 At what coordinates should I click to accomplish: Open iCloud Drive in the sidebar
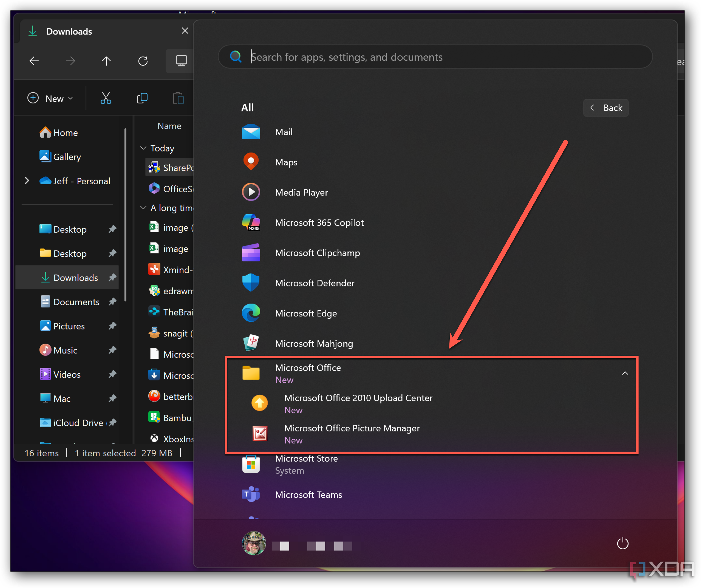[67, 423]
